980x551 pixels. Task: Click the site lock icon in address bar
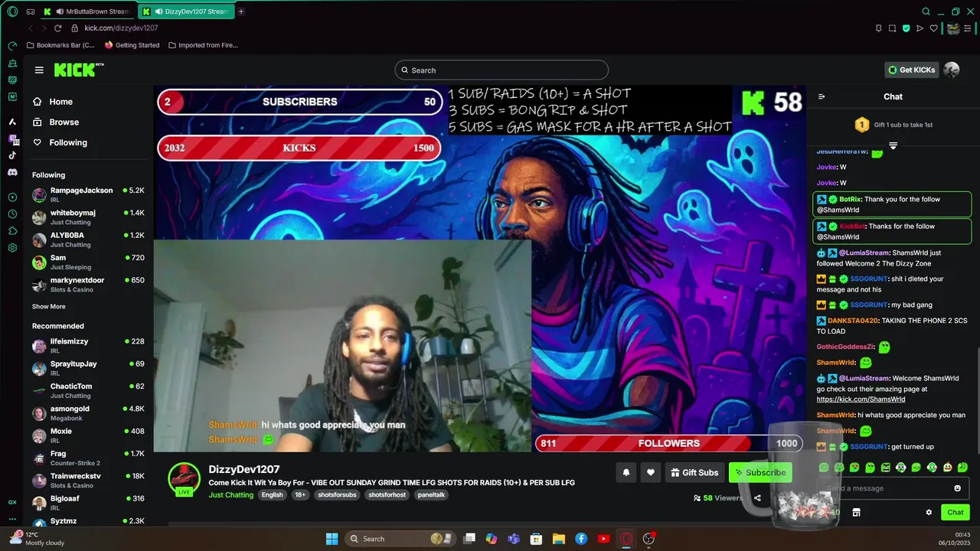pyautogui.click(x=74, y=28)
